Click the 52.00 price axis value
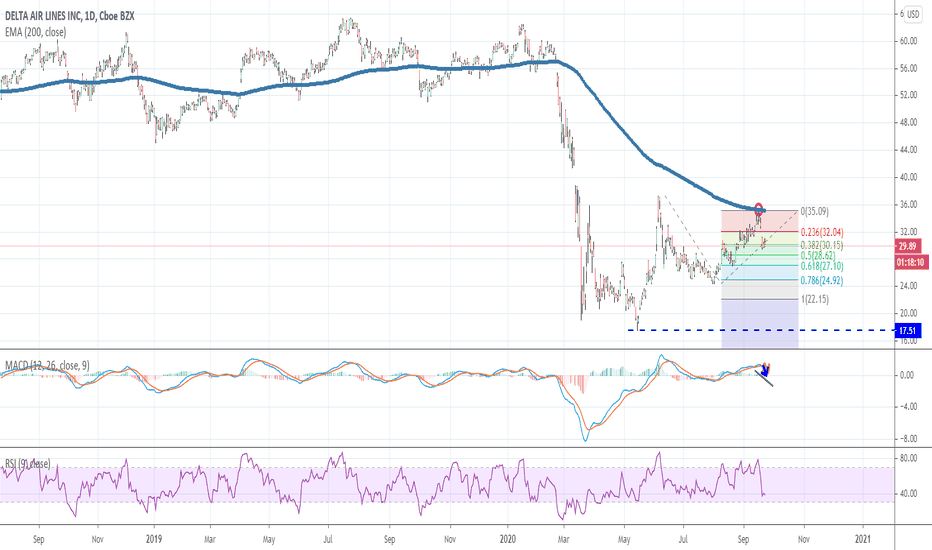 [x=908, y=95]
